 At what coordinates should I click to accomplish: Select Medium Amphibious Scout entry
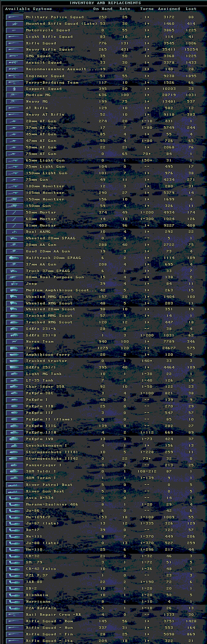tap(61, 290)
